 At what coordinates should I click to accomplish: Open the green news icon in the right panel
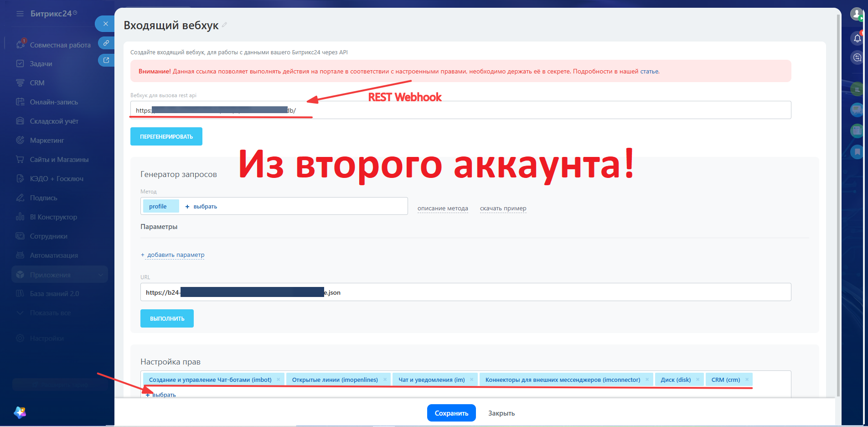857,131
